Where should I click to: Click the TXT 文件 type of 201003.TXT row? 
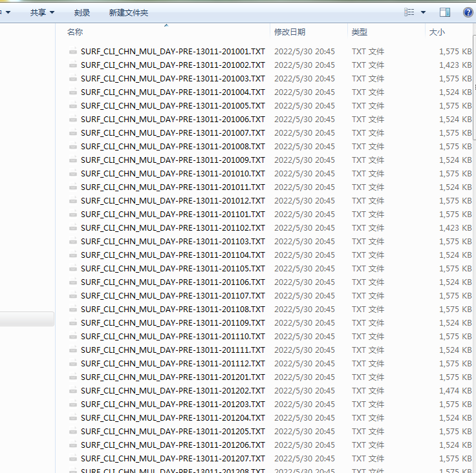(368, 79)
